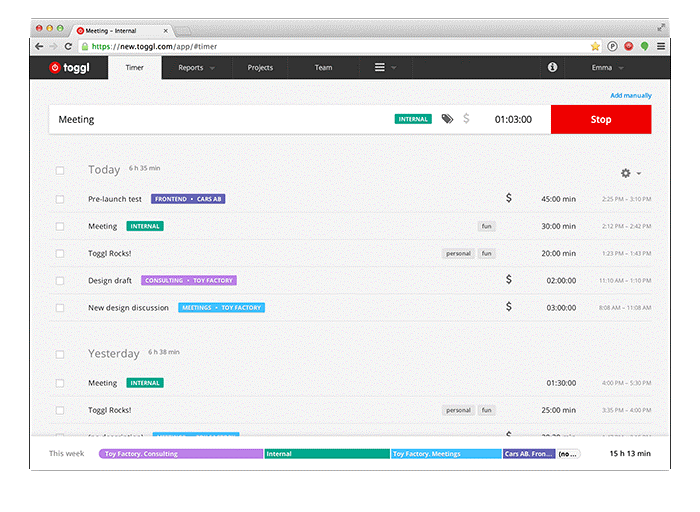This screenshot has height=512, width=700.
Task: Open the Projects tab
Action: tap(260, 67)
